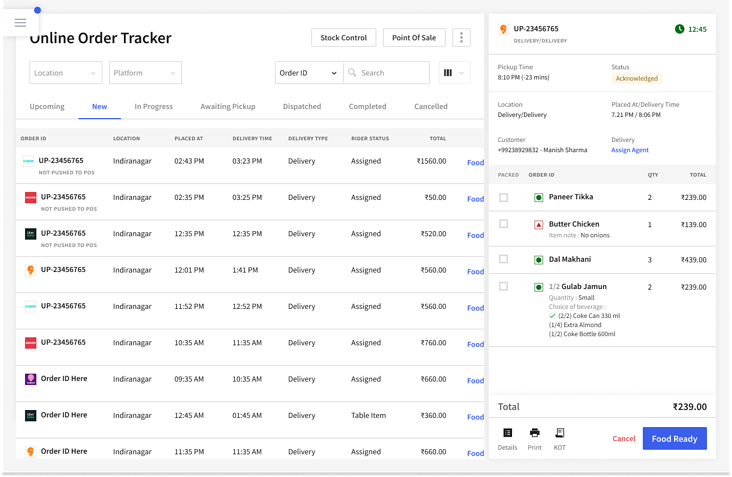Viewport: 732px width, 477px height.
Task: Click in the Search input field
Action: (x=387, y=73)
